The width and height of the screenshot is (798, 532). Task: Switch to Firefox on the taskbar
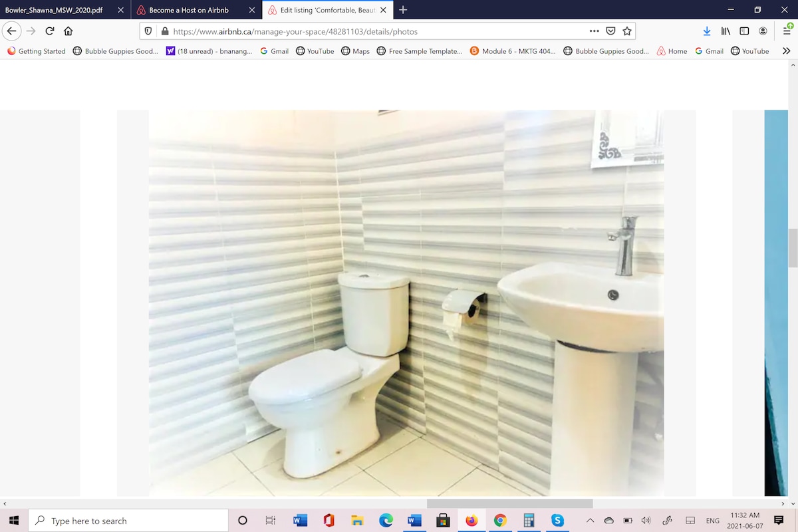[472, 521]
